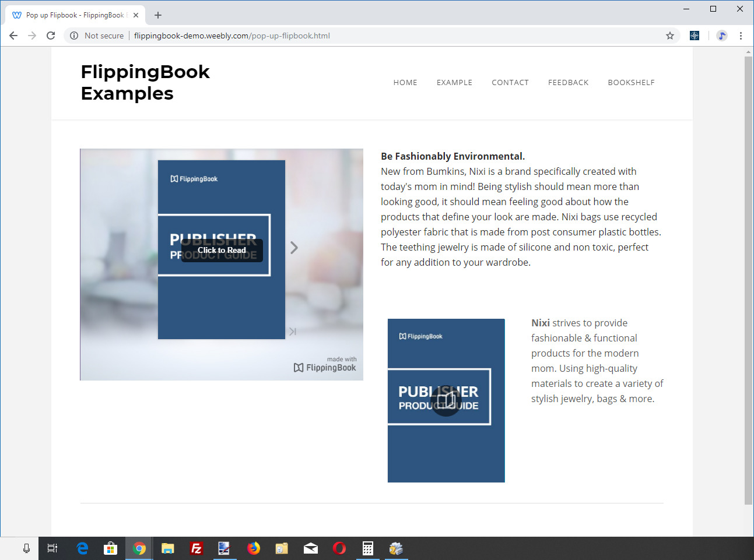Click the browser forward arrow
Viewport: 754px width, 560px height.
pos(32,36)
